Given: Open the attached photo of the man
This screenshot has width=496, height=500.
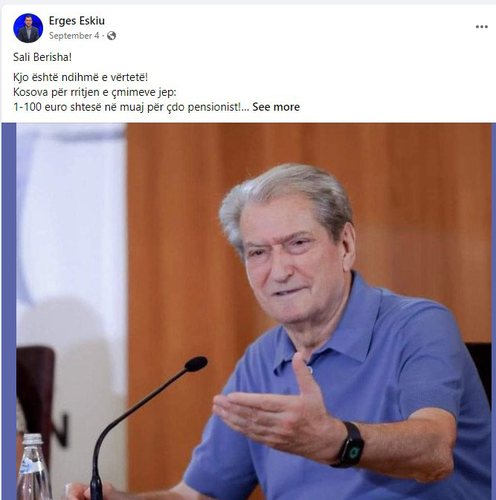Looking at the screenshot, I should click(x=253, y=311).
